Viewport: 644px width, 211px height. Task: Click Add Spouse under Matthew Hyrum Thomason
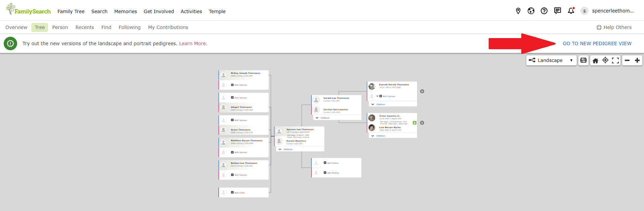(239, 152)
